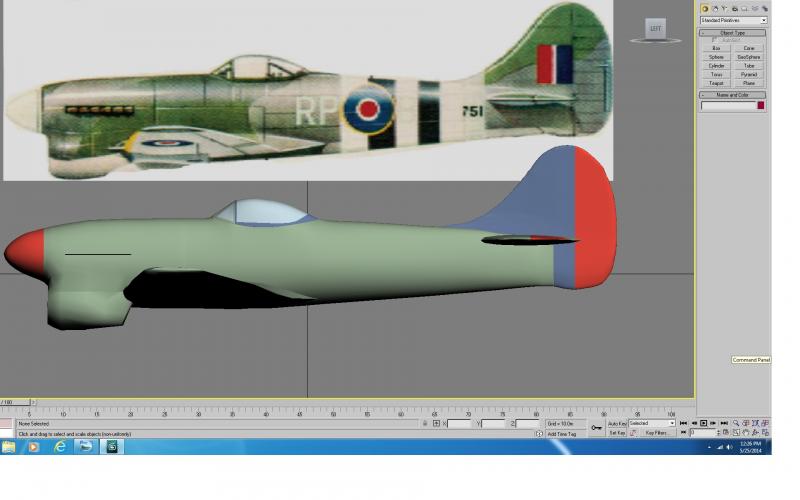Create a Sphere primitive
The height and width of the screenshot is (500, 800).
pyautogui.click(x=716, y=57)
